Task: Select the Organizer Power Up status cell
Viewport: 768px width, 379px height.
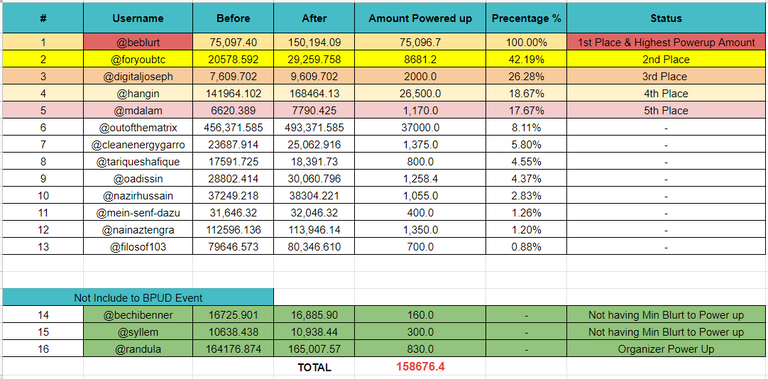Action: coord(666,349)
